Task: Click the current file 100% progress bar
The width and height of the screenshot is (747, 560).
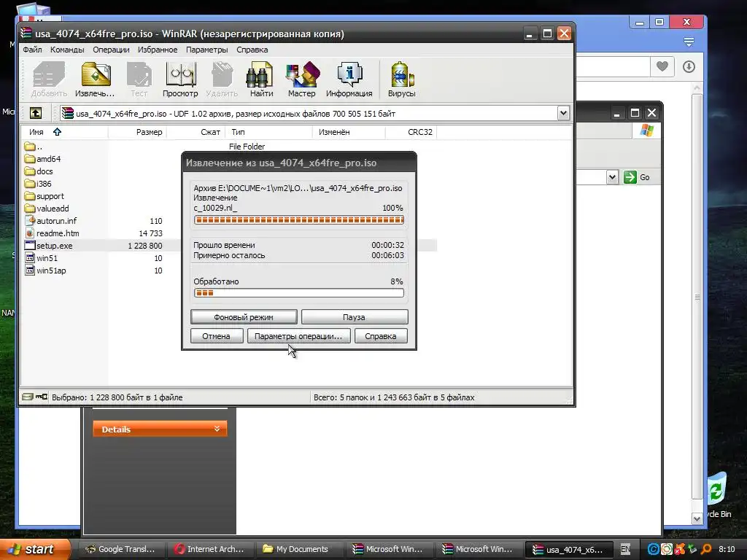Action: 298,219
